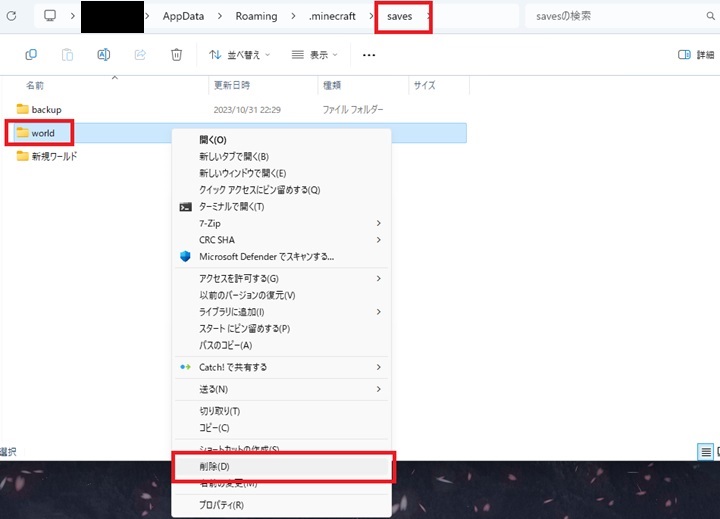The height and width of the screenshot is (519, 720).
Task: Expand the ライブラリに追加(I) submenu
Action: [x=281, y=312]
